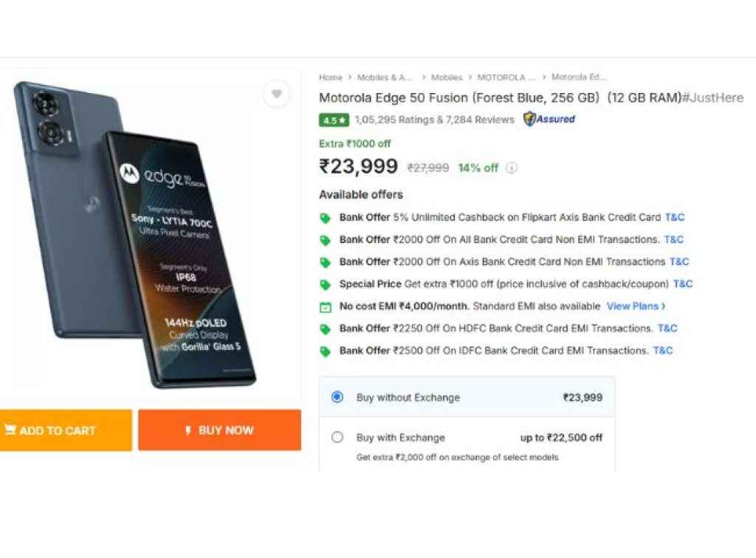Click green tag icon on IDFC bank offer
756x558 pixels.
(326, 351)
